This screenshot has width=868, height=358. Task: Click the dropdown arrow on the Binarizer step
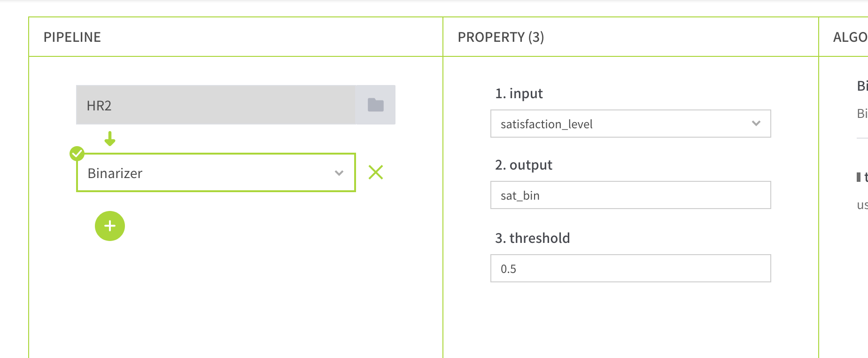339,173
